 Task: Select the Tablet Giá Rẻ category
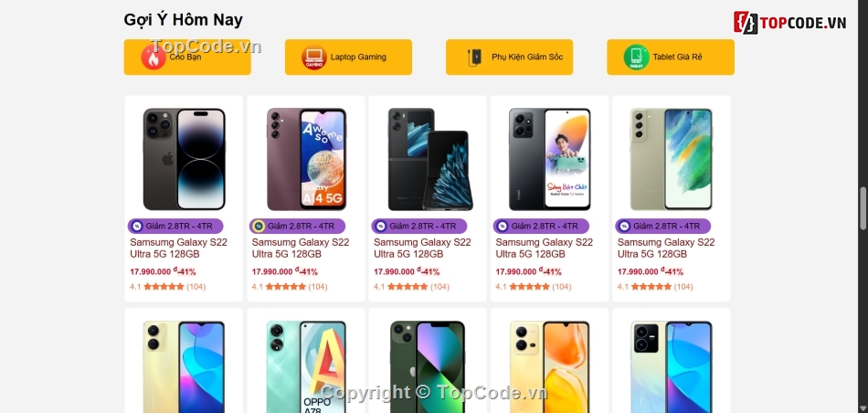[x=671, y=57]
